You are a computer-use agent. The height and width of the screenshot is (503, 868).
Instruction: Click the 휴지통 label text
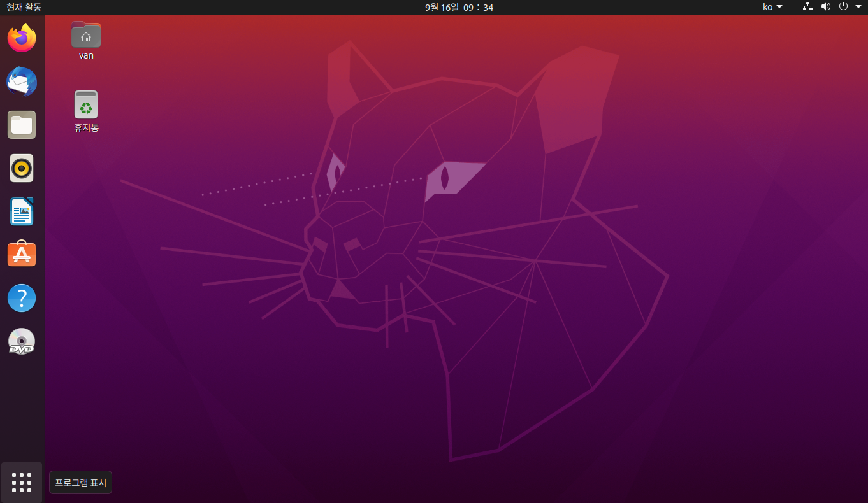[86, 127]
